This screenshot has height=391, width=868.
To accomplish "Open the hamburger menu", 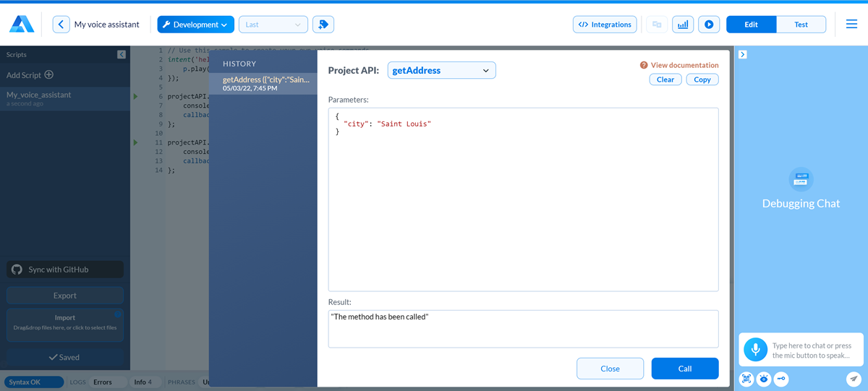I will 851,25.
